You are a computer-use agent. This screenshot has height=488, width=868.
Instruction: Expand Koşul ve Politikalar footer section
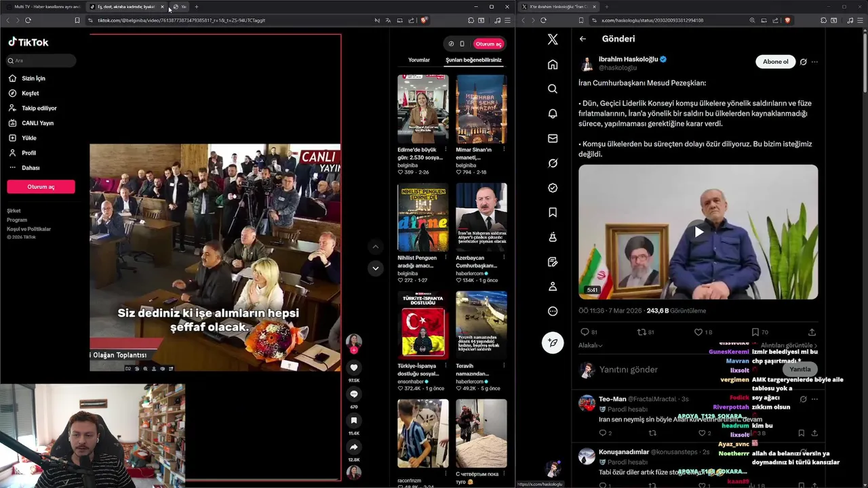pyautogui.click(x=28, y=229)
